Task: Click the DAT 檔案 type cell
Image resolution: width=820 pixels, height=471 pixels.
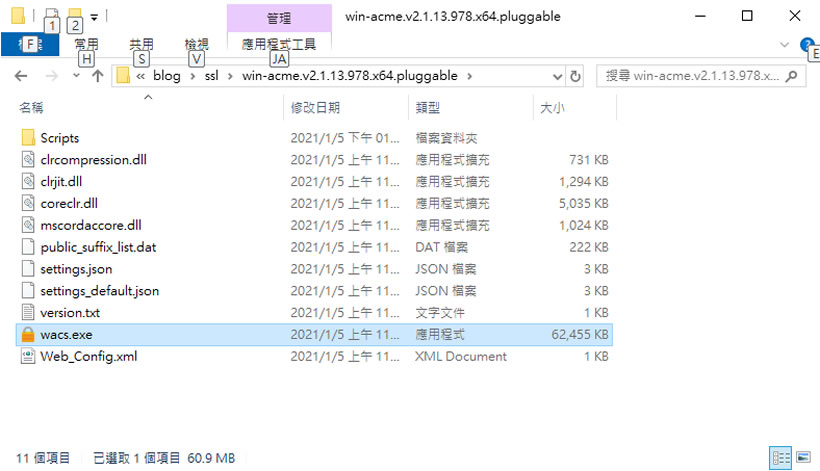Action: tap(441, 247)
